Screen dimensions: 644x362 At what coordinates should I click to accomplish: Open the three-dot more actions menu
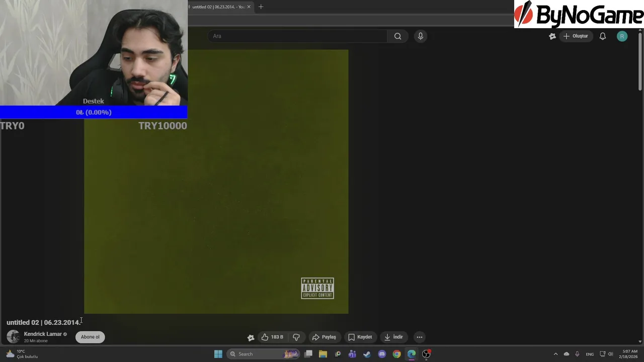pos(420,337)
